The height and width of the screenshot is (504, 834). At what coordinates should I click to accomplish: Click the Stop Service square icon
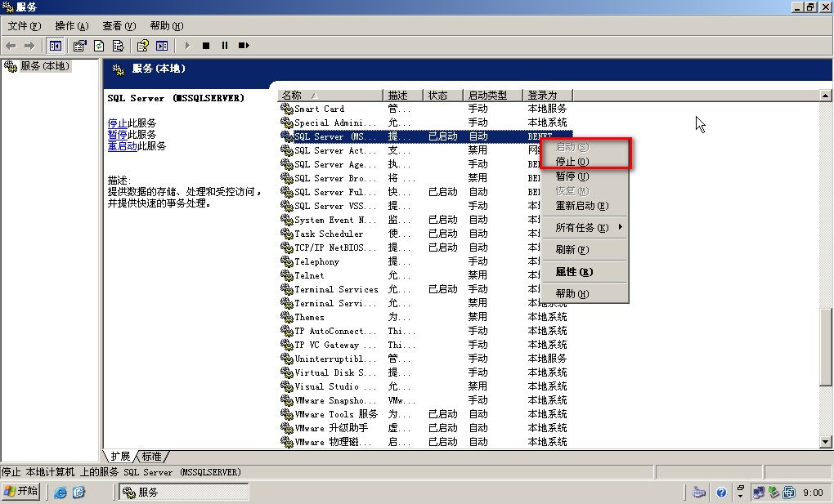point(206,46)
